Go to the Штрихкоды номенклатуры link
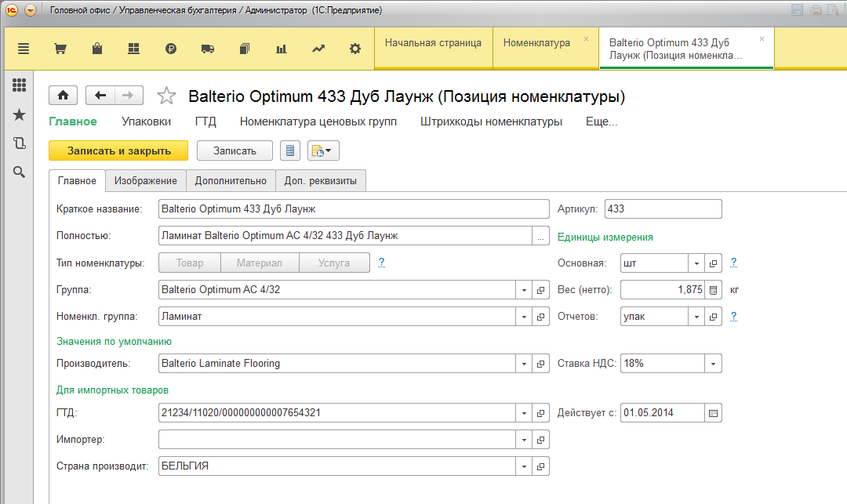 tap(491, 122)
